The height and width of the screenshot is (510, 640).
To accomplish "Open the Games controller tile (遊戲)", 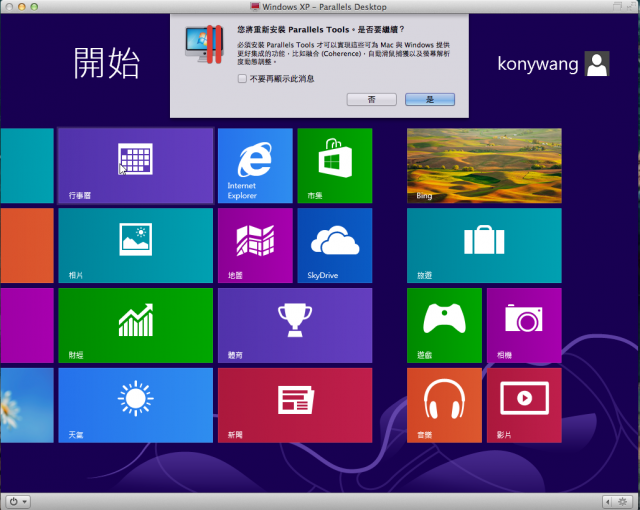I will point(444,325).
